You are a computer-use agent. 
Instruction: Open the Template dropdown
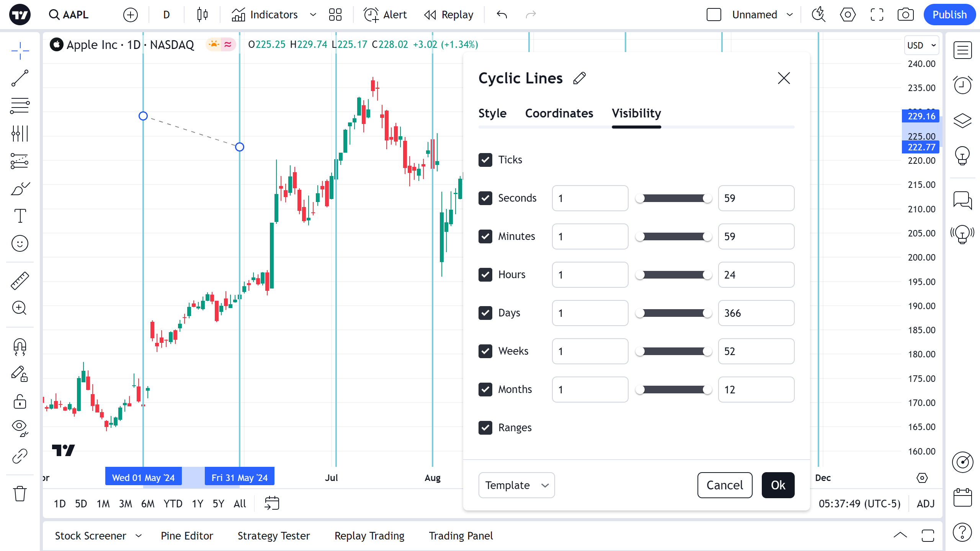[x=516, y=485]
